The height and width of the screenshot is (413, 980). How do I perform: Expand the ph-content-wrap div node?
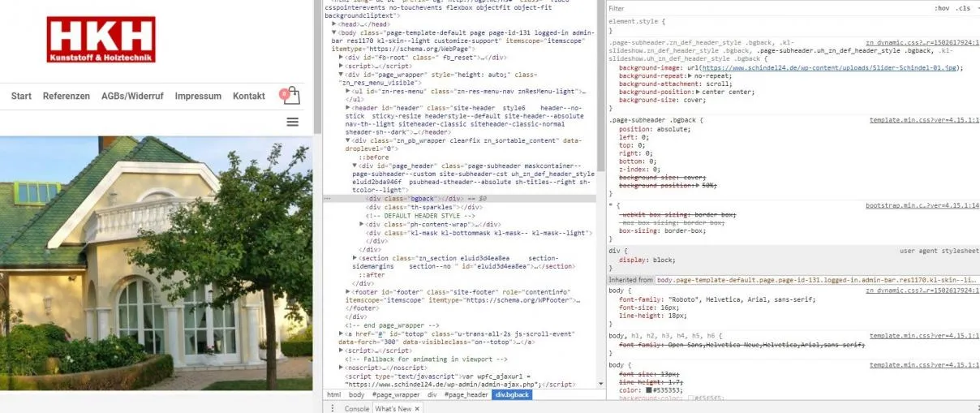tap(362, 224)
